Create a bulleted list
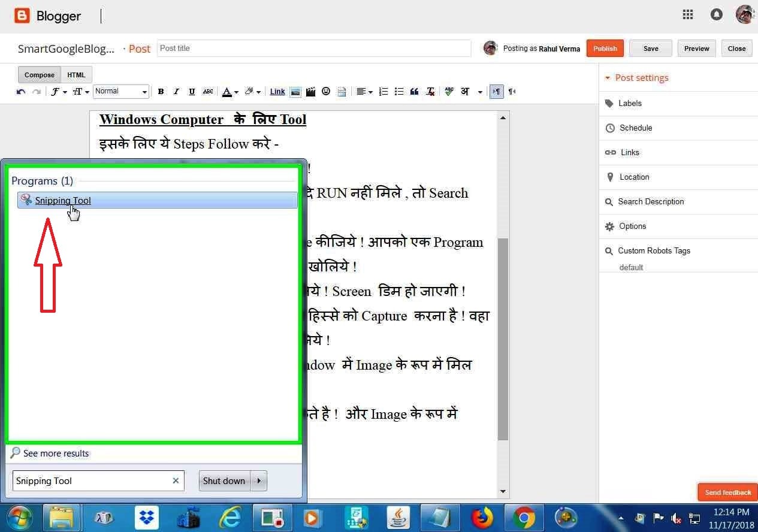Screen dimensions: 758x532 click(399, 92)
